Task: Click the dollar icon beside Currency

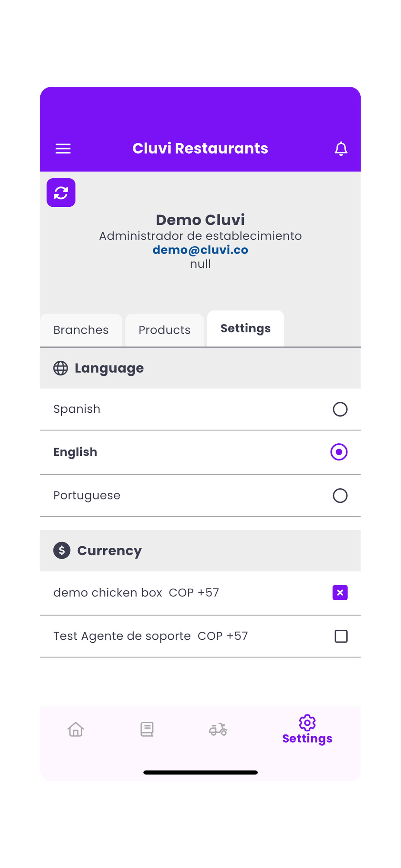Action: [62, 550]
